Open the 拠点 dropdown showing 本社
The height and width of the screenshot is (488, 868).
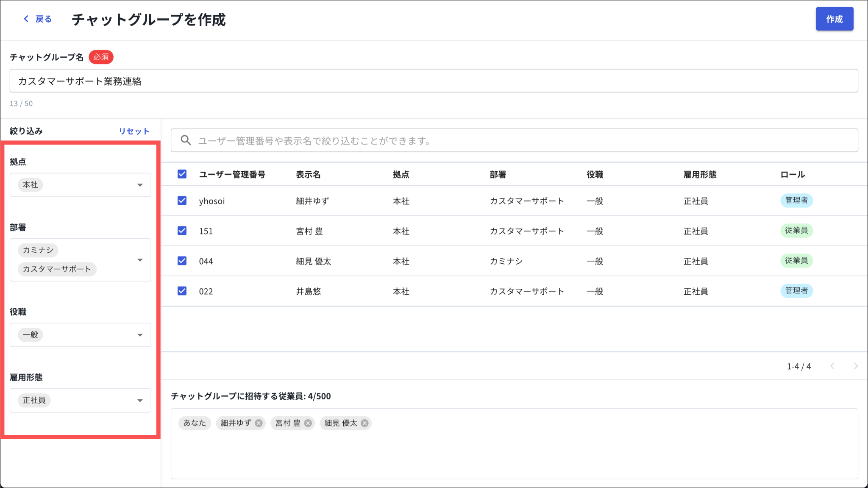(81, 185)
